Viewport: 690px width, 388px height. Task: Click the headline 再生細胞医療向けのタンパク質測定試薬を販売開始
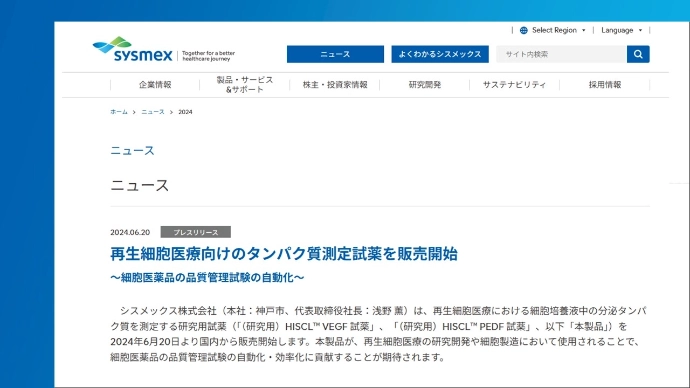pos(284,254)
